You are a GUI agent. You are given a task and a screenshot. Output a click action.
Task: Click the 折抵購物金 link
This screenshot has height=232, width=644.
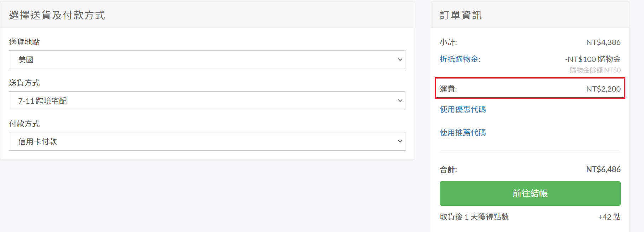(x=459, y=59)
